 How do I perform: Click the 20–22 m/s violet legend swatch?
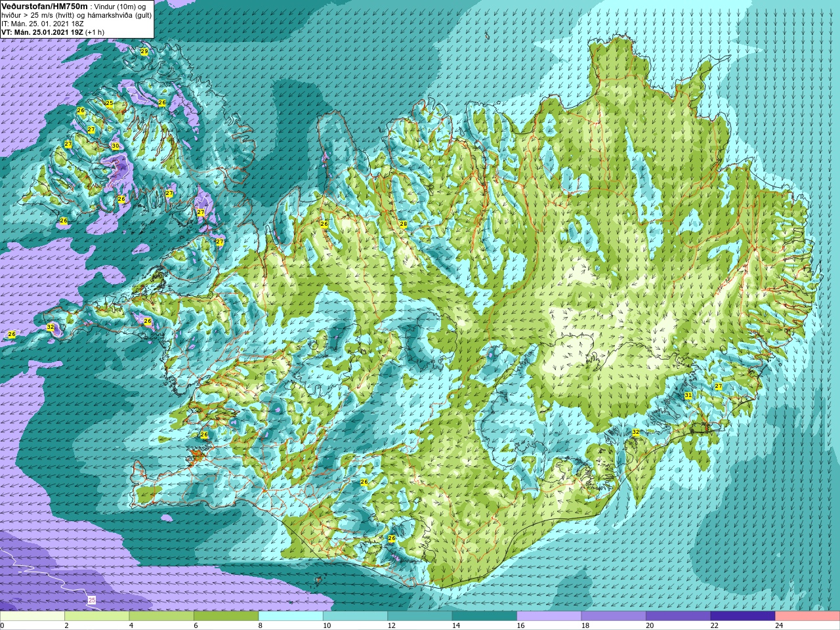(x=679, y=616)
